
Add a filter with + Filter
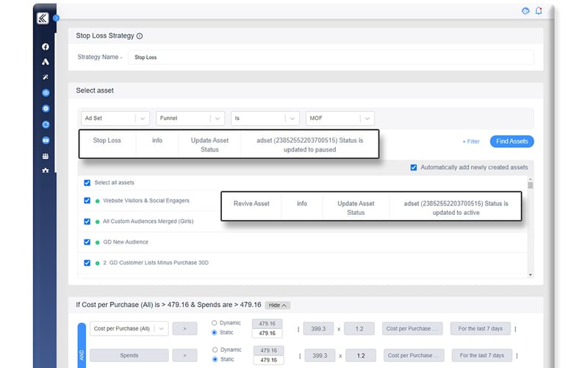pyautogui.click(x=471, y=141)
